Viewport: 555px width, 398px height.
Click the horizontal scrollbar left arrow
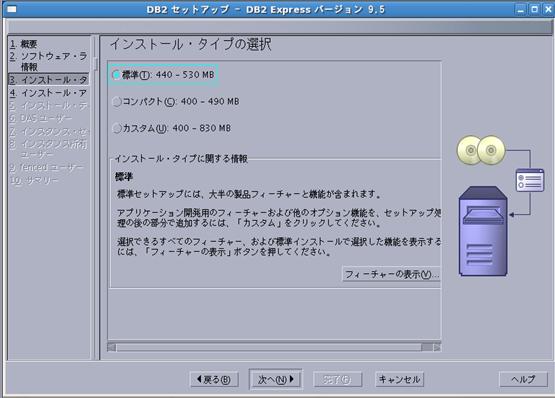pos(112,347)
